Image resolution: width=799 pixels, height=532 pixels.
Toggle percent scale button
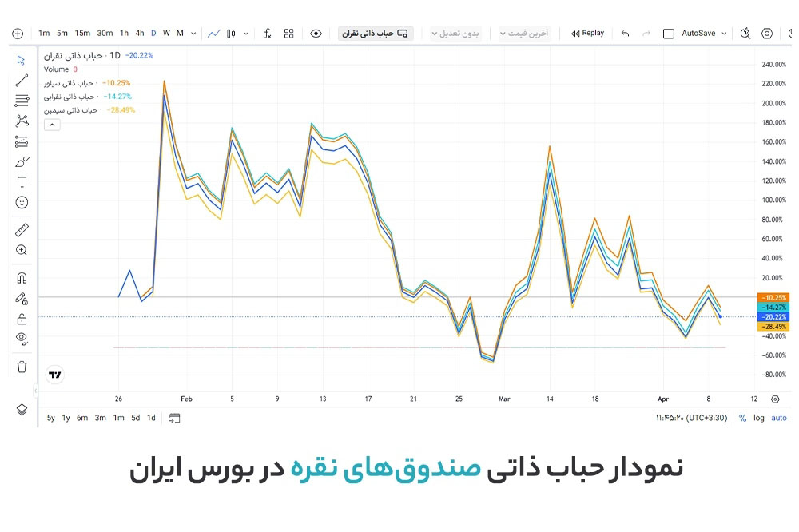742,418
